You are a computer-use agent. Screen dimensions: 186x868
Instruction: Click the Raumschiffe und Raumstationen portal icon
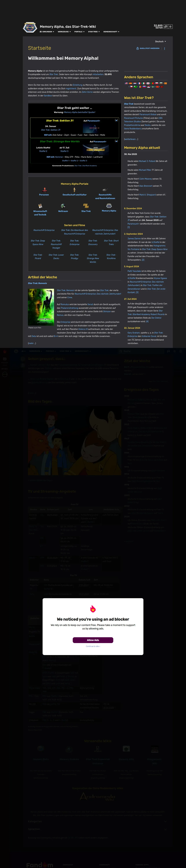[x=105, y=190]
